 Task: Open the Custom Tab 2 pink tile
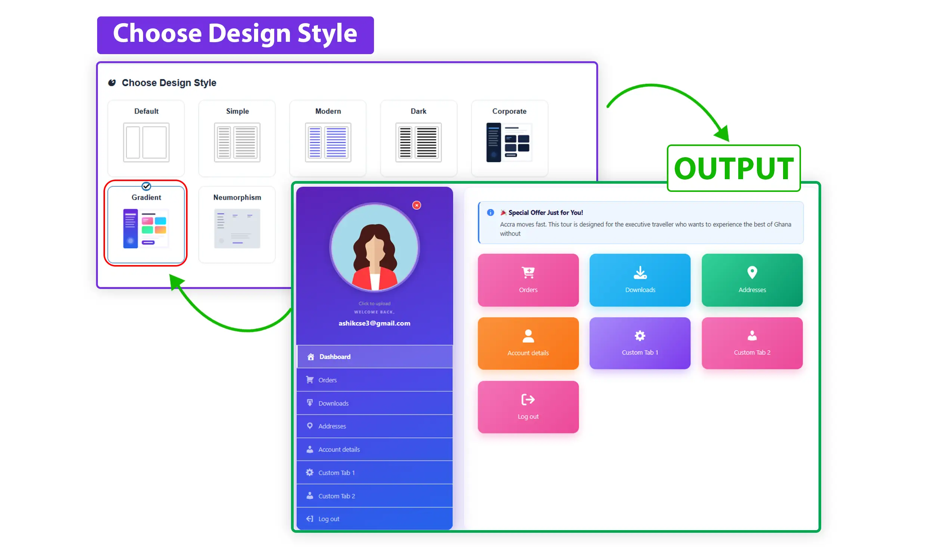pyautogui.click(x=752, y=343)
